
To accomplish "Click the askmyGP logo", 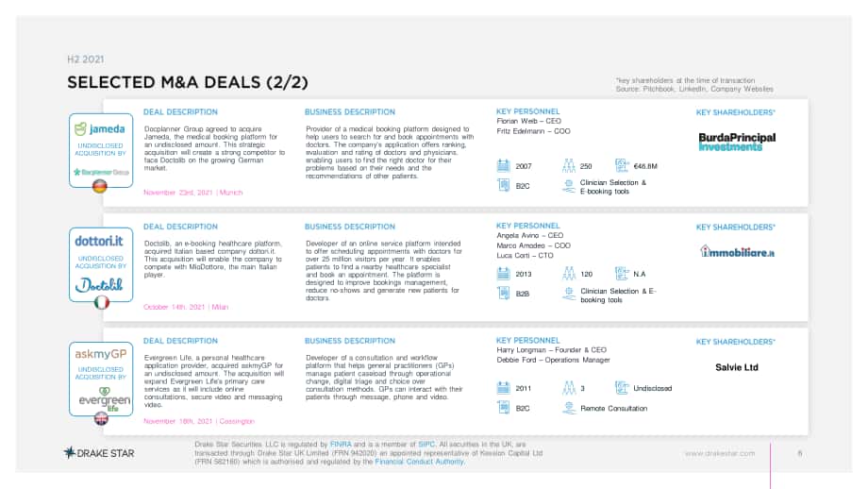I will pos(101,354).
